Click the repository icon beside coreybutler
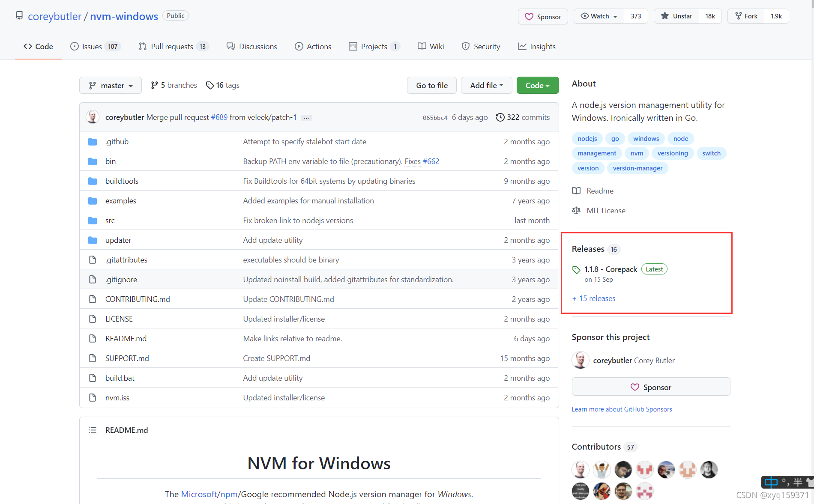 point(19,16)
